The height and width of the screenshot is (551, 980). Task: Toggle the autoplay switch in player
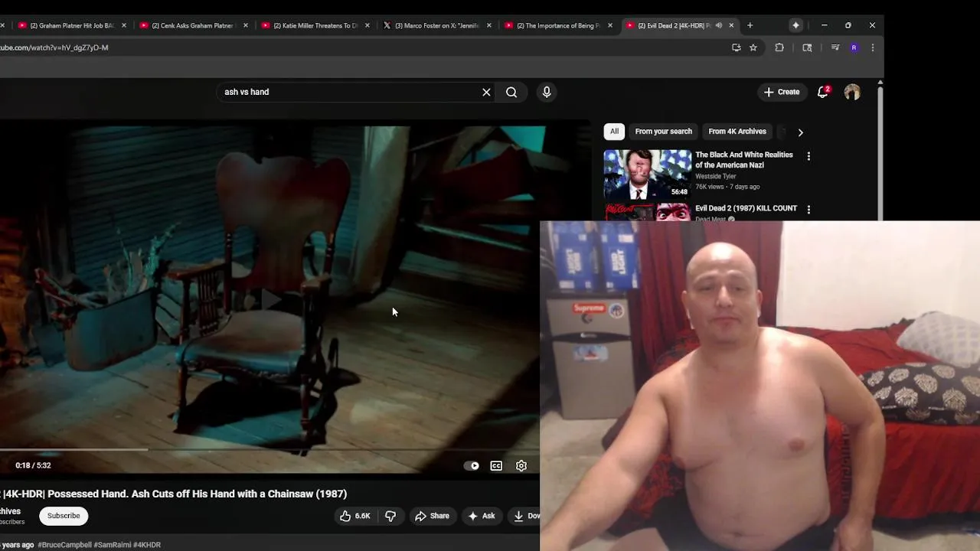point(472,465)
